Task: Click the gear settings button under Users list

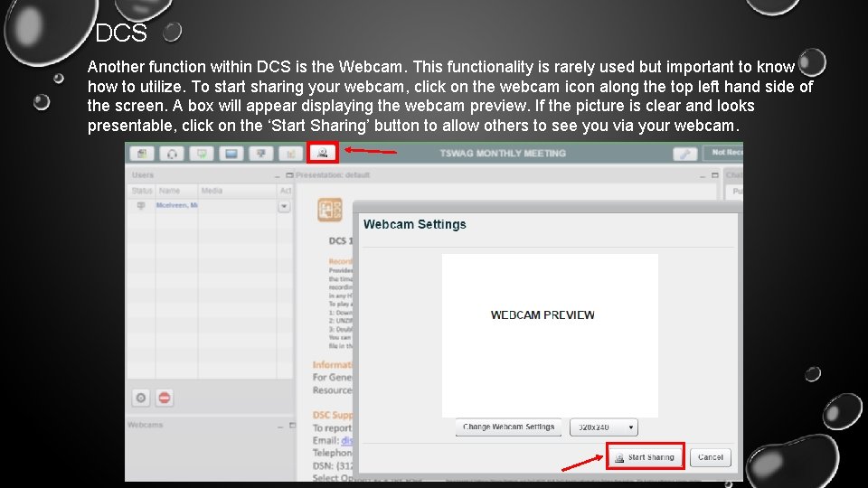Action: coord(141,398)
